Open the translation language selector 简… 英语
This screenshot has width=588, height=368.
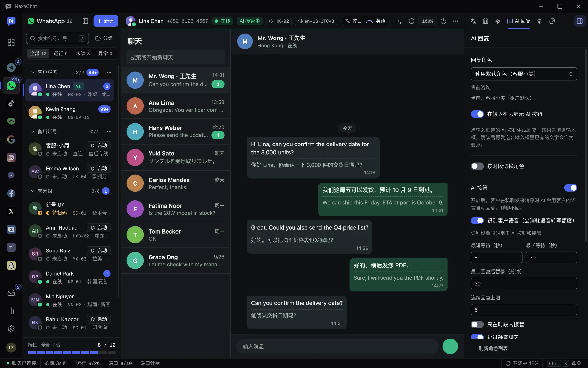point(365,21)
